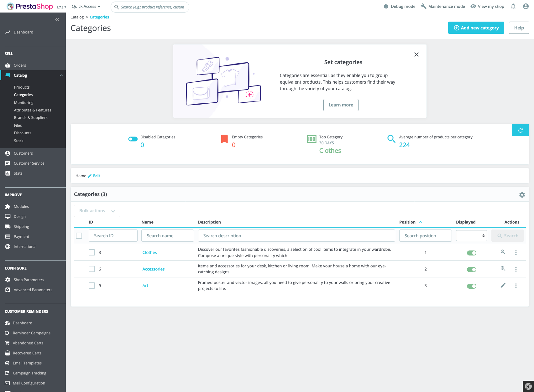This screenshot has width=534, height=392.
Task: Close the Set categories banner
Action: tap(416, 54)
